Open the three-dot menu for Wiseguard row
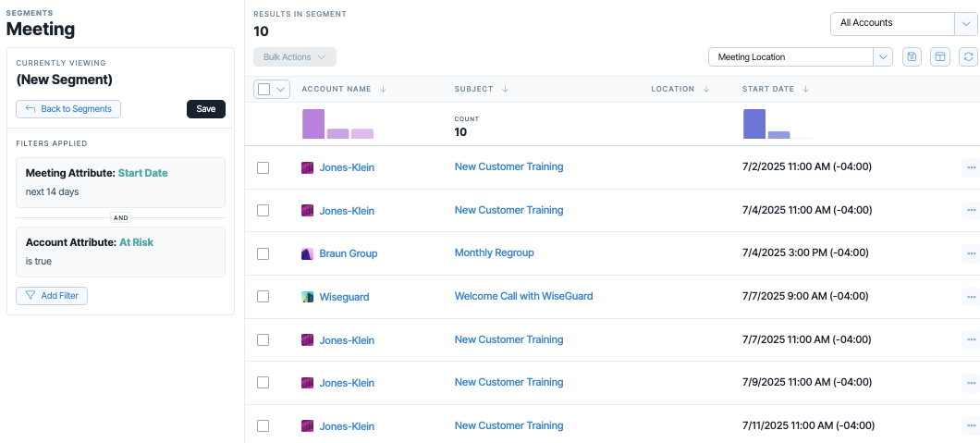 point(971,296)
